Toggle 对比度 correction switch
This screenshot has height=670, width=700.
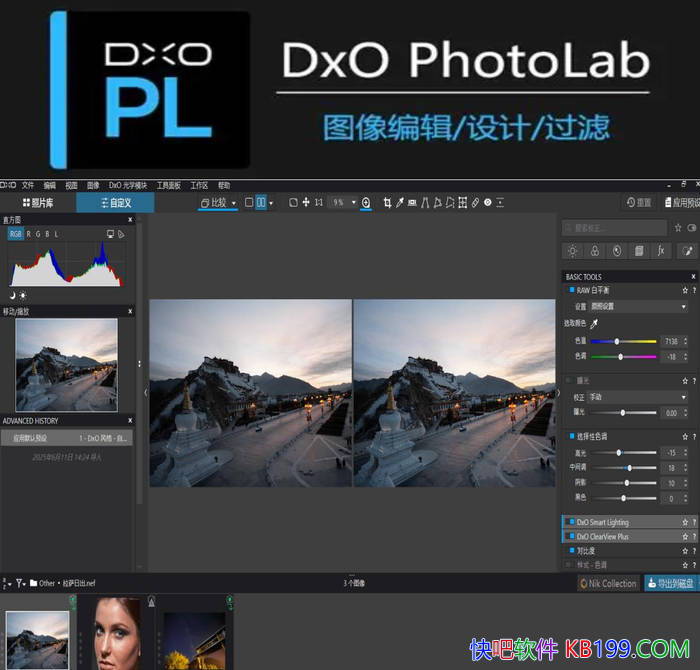[572, 550]
